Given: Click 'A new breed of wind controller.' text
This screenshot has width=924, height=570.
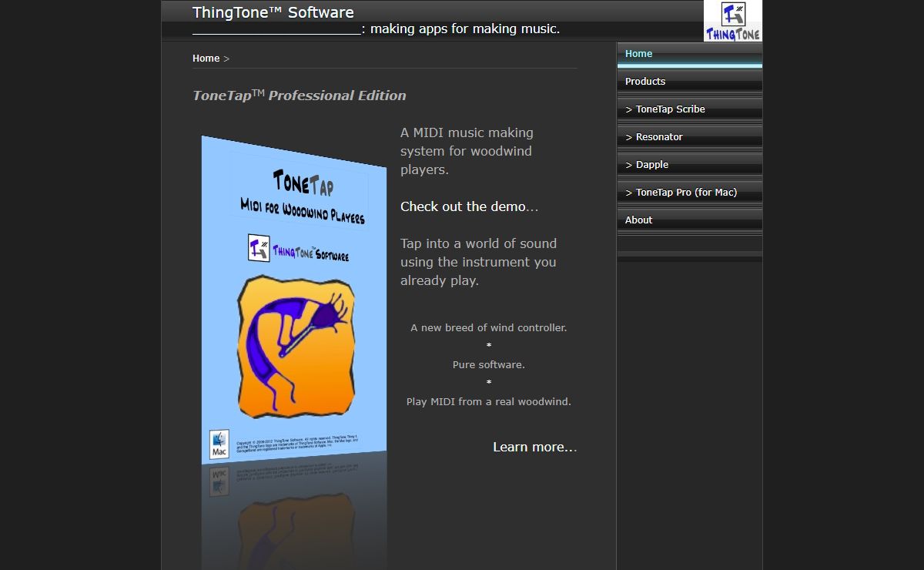Looking at the screenshot, I should 489,328.
